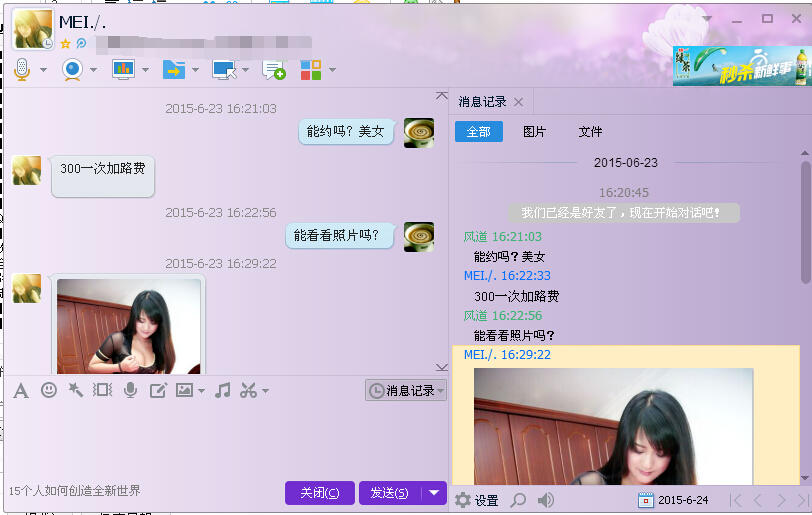Open link 15个人如何创造全新世界
Viewport: 812px width, 515px height.
(75, 491)
